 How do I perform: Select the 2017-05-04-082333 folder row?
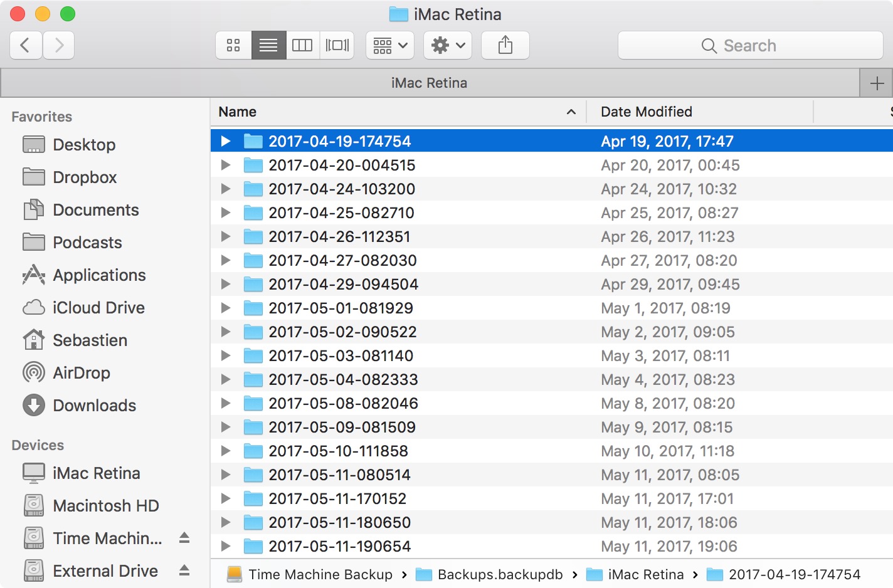click(342, 380)
